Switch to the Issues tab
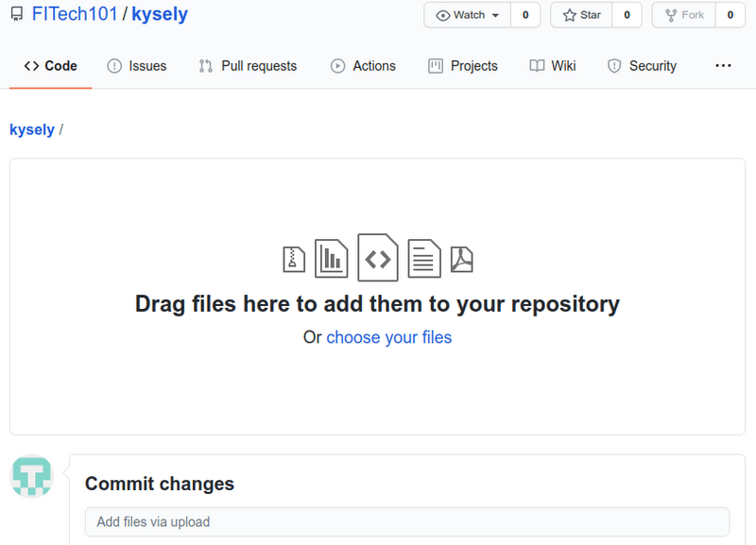This screenshot has width=756, height=545. click(137, 66)
